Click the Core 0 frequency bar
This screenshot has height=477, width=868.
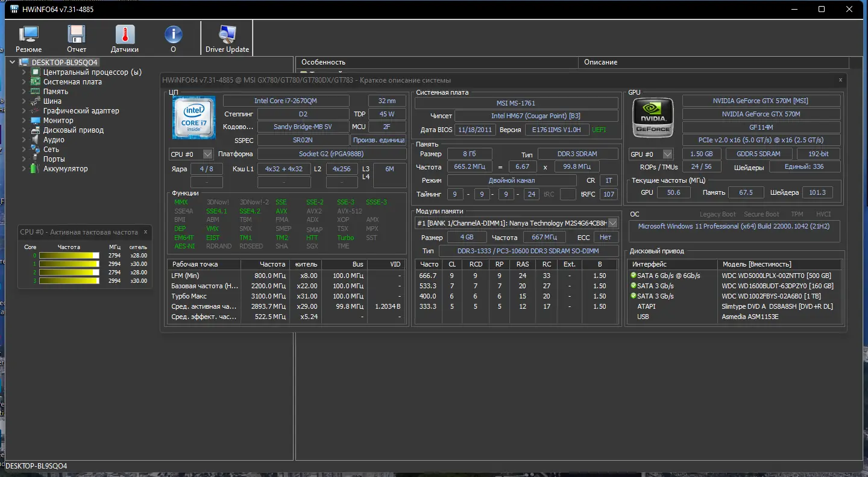[x=69, y=256]
